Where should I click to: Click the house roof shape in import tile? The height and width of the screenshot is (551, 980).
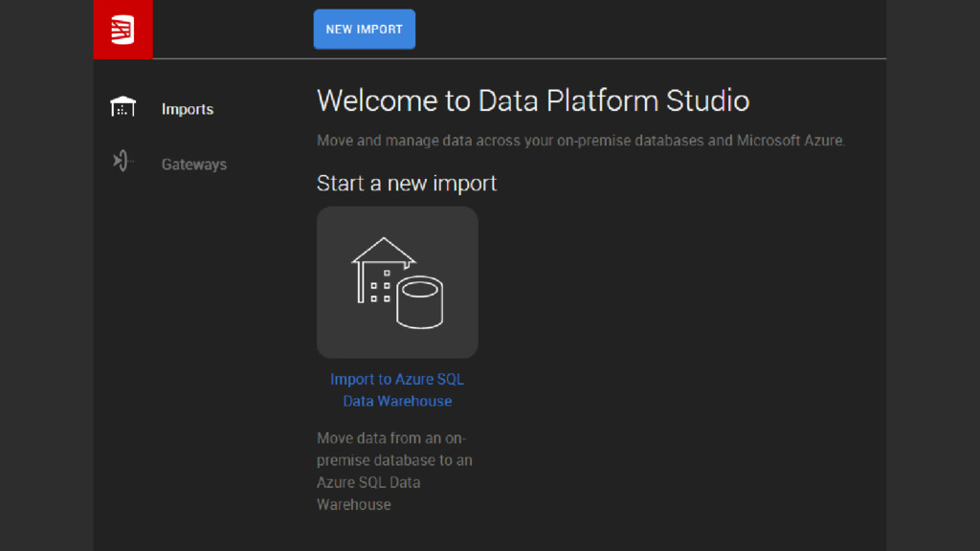click(x=384, y=252)
